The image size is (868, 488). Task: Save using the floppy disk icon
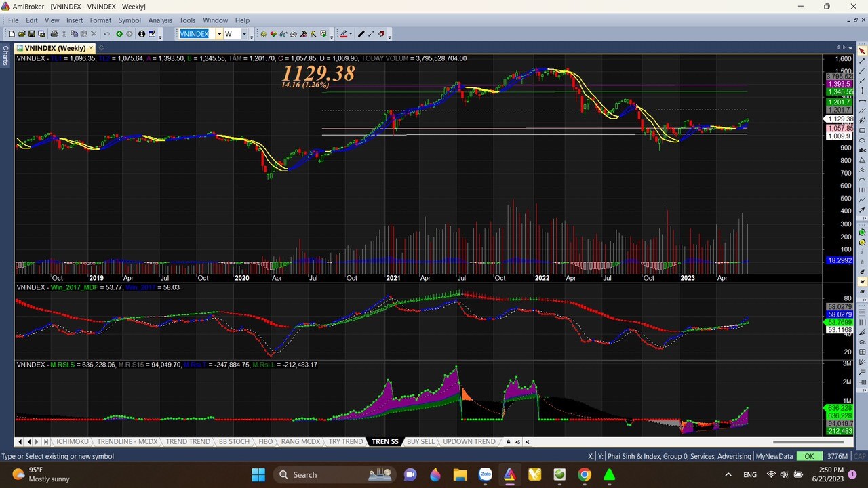[x=31, y=34]
